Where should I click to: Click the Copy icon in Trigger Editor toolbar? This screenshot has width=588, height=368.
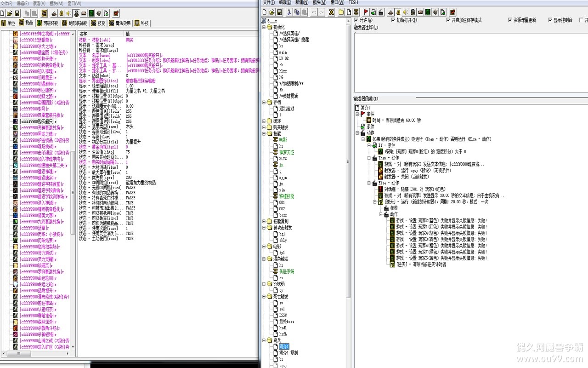click(297, 12)
